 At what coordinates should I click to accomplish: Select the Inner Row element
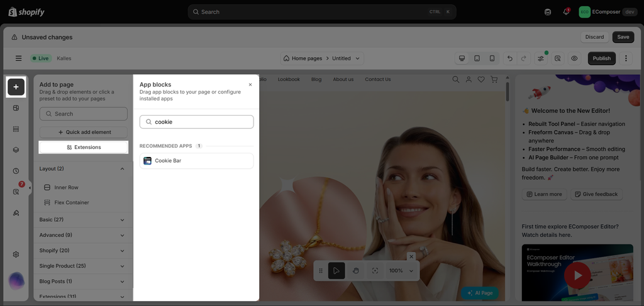pyautogui.click(x=66, y=187)
